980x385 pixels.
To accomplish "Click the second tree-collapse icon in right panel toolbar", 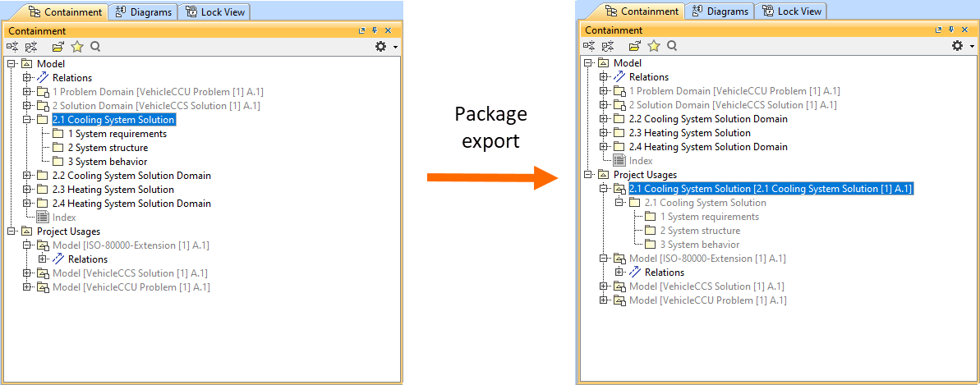I will coord(608,46).
